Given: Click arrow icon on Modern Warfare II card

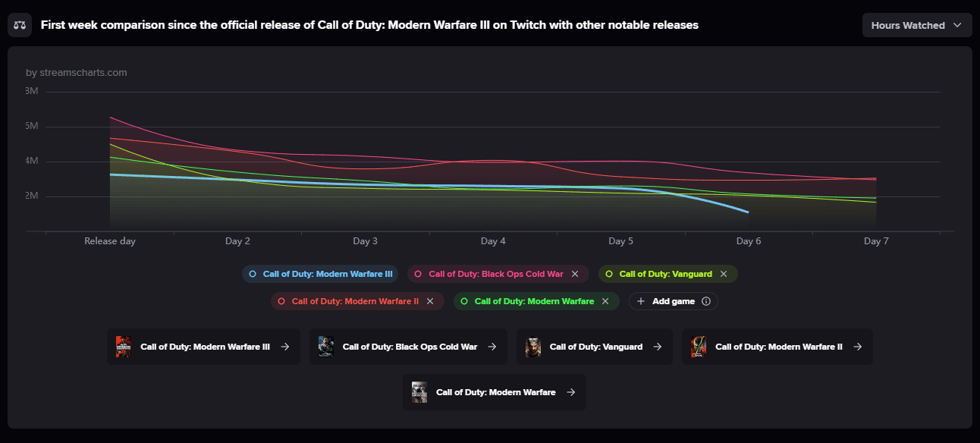Looking at the screenshot, I should pyautogui.click(x=857, y=347).
